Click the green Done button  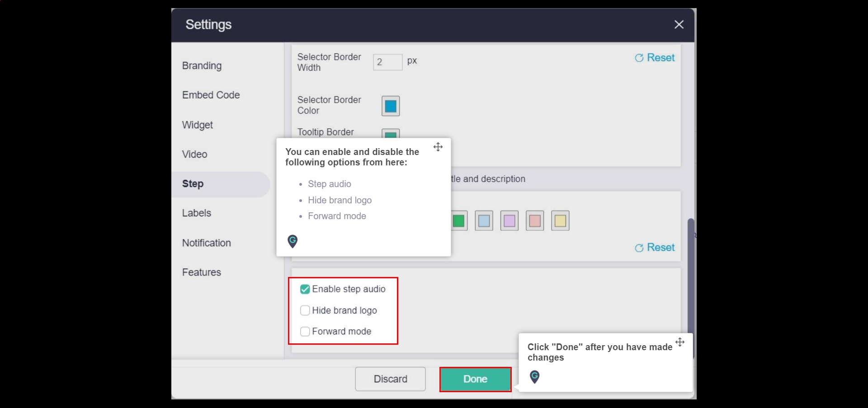tap(475, 379)
